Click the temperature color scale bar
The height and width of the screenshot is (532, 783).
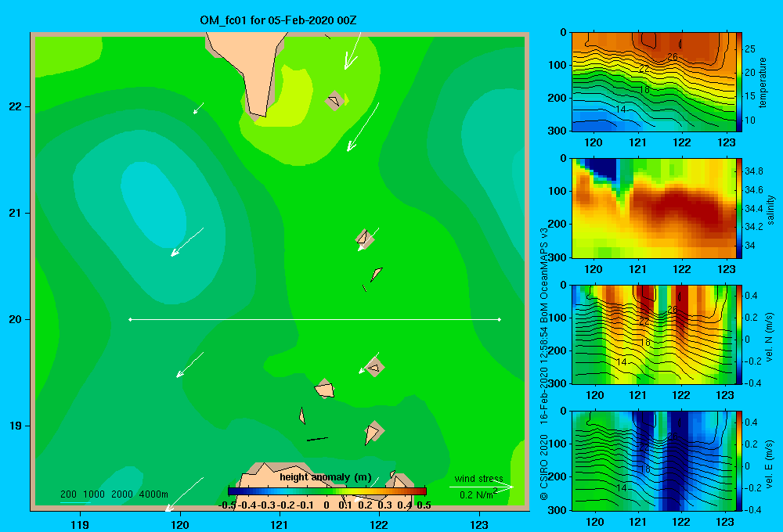(739, 82)
